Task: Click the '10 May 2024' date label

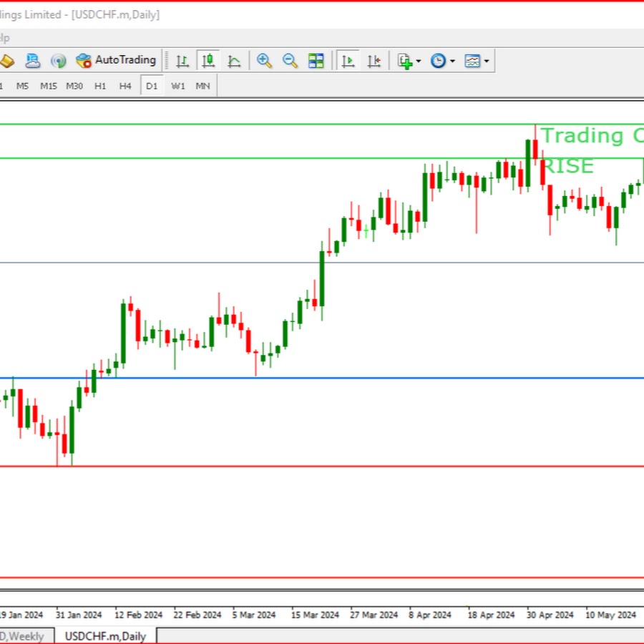Action: pos(610,615)
